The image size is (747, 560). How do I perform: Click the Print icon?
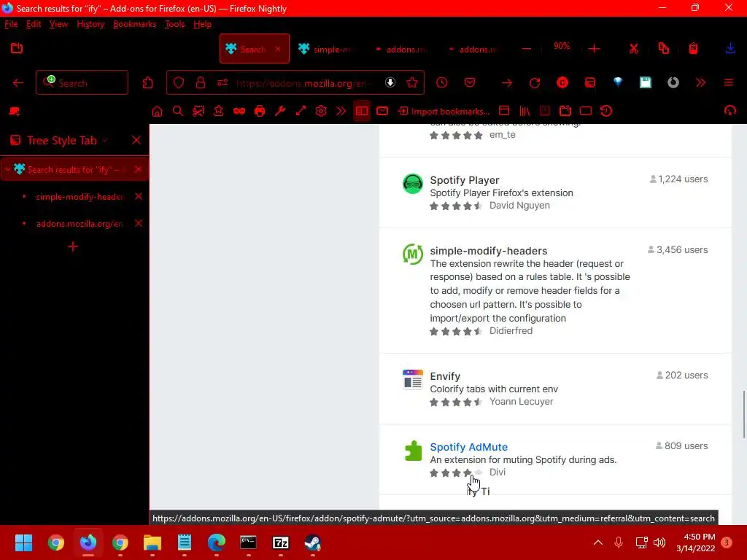click(x=260, y=112)
